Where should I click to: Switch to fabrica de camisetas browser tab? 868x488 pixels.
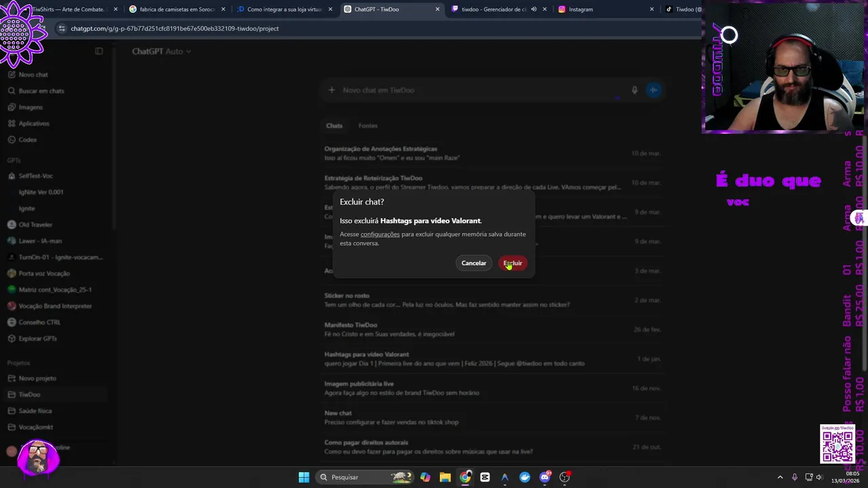[176, 9]
